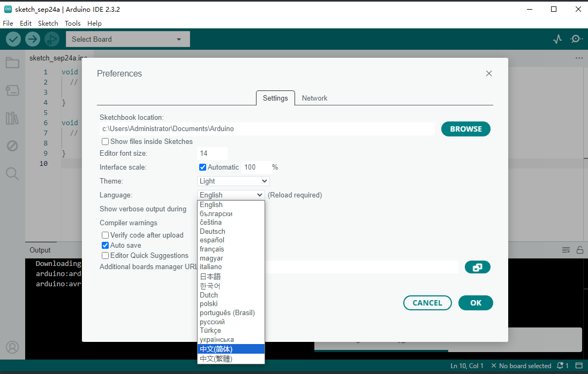Start debugging with the Debug icon
Viewport: 588px width, 374px height.
pos(52,39)
